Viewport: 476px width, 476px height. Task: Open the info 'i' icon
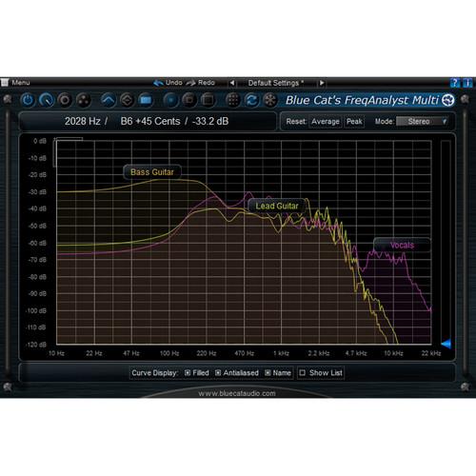[467, 83]
